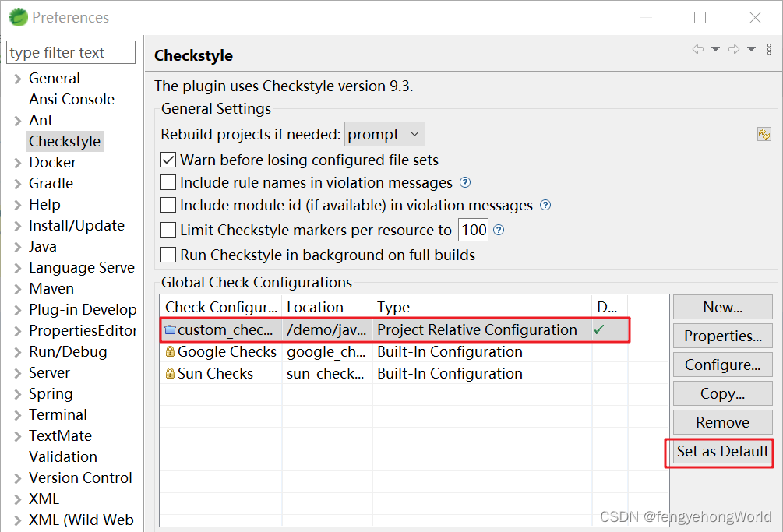Select Server in preferences tree
This screenshot has height=532, width=783.
click(x=49, y=373)
